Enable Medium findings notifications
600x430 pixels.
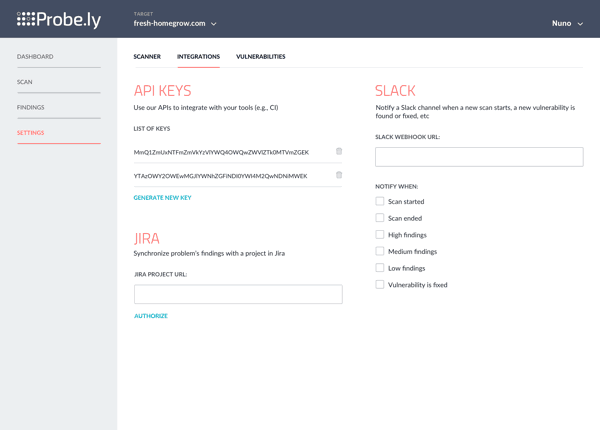(380, 251)
